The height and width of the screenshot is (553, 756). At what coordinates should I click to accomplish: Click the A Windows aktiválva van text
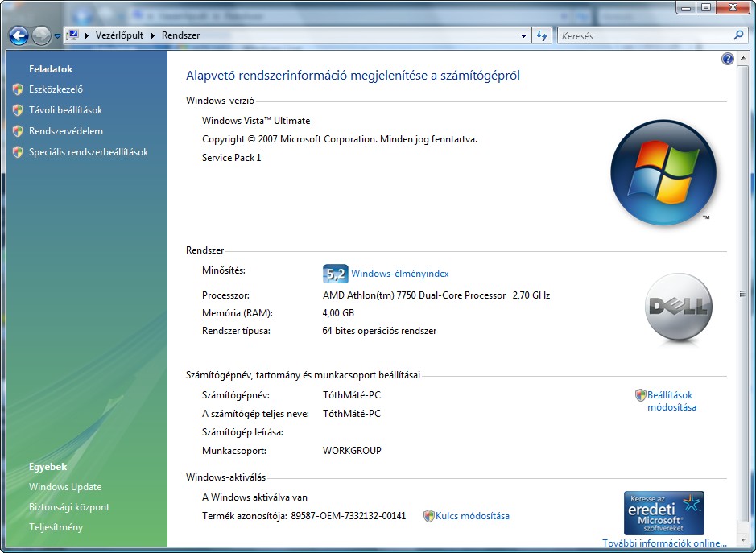tap(254, 497)
